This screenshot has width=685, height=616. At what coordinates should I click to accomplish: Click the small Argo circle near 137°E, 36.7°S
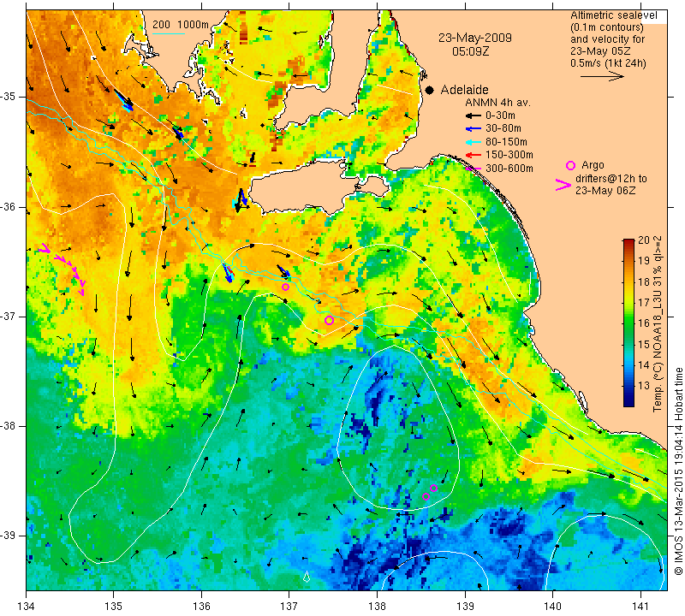tap(285, 287)
